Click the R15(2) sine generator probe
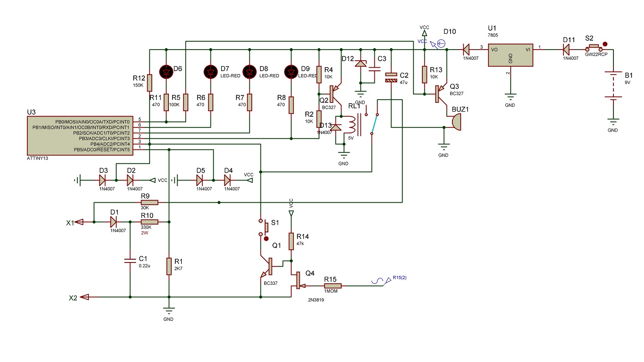Screen dimensions: 644x362 click(x=378, y=282)
